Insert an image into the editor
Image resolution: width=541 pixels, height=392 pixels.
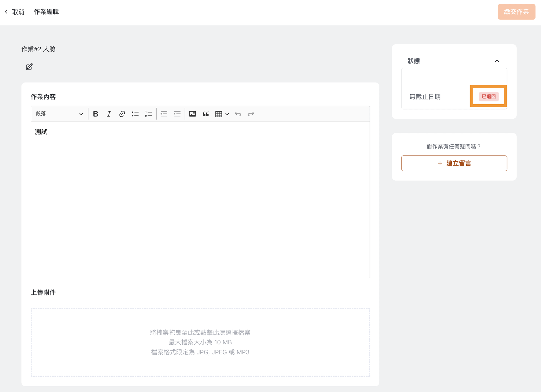192,114
